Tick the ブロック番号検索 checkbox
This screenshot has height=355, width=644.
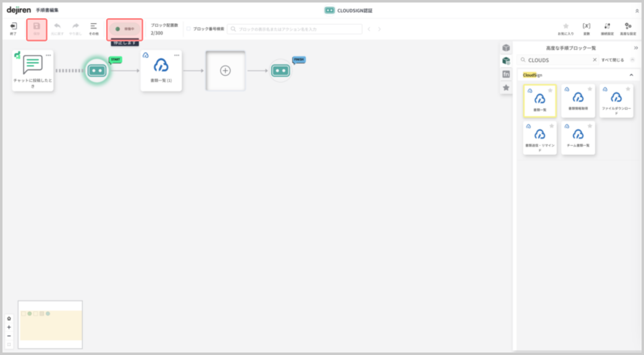189,29
